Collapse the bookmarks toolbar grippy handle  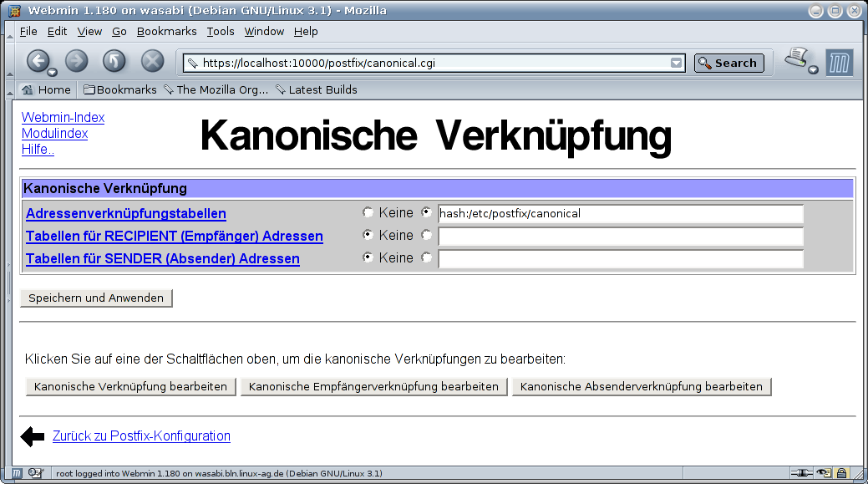9,89
